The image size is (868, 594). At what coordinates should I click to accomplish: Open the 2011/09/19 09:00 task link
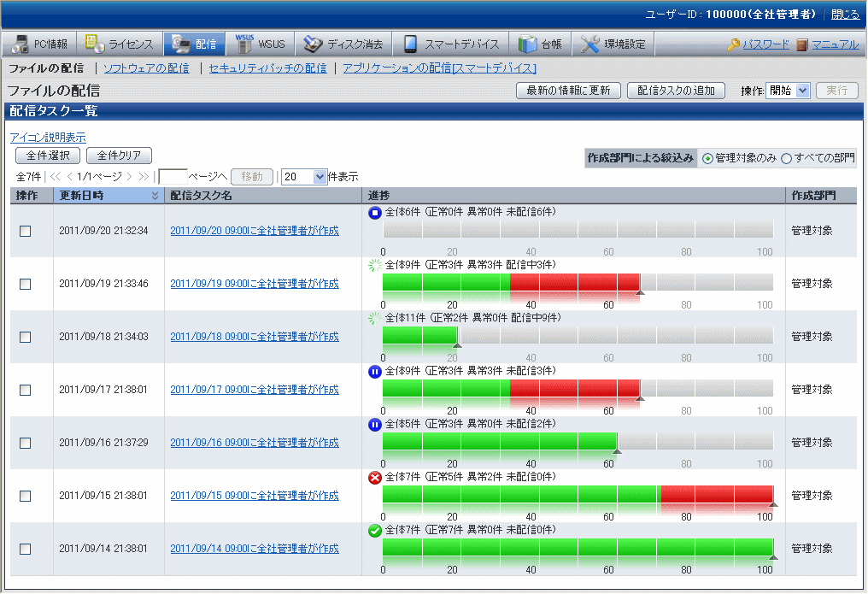pos(254,284)
